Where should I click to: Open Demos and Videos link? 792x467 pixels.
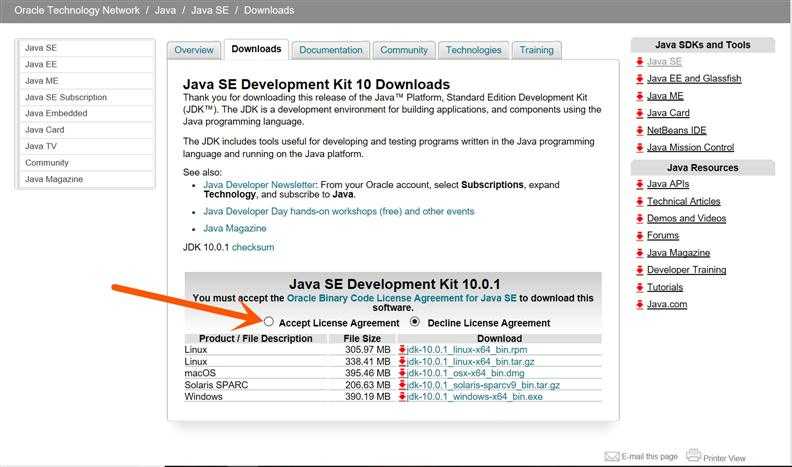pyautogui.click(x=686, y=219)
